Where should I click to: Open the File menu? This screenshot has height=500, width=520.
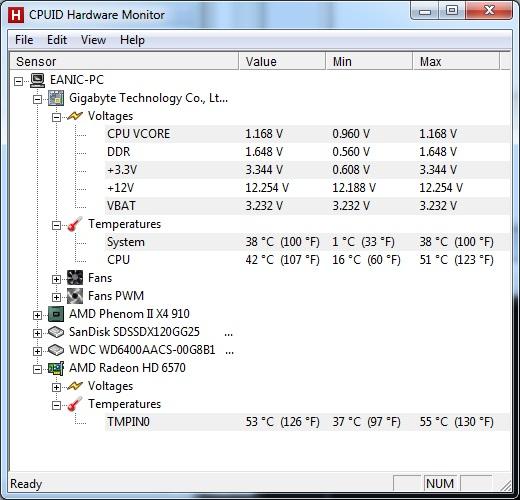tap(24, 40)
